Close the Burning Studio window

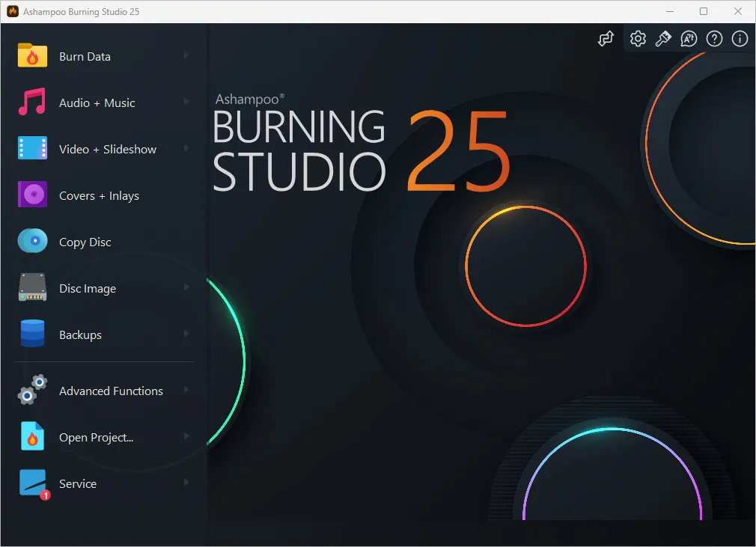tap(738, 11)
